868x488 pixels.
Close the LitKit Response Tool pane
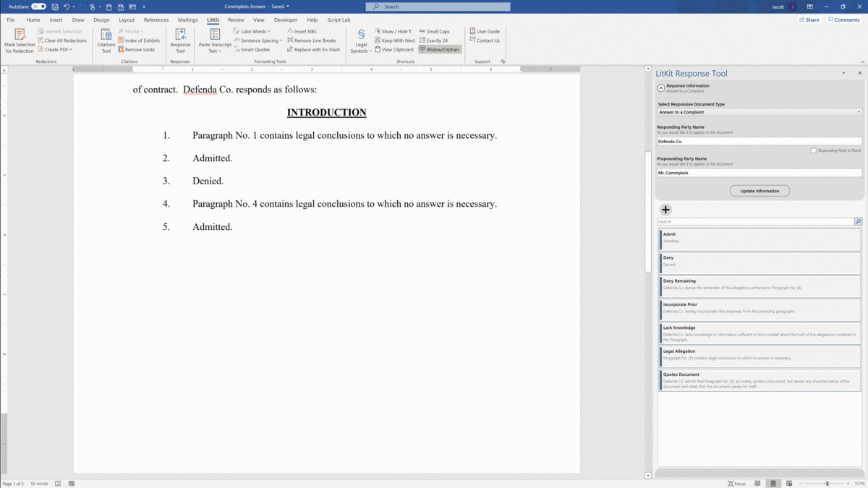[x=859, y=73]
